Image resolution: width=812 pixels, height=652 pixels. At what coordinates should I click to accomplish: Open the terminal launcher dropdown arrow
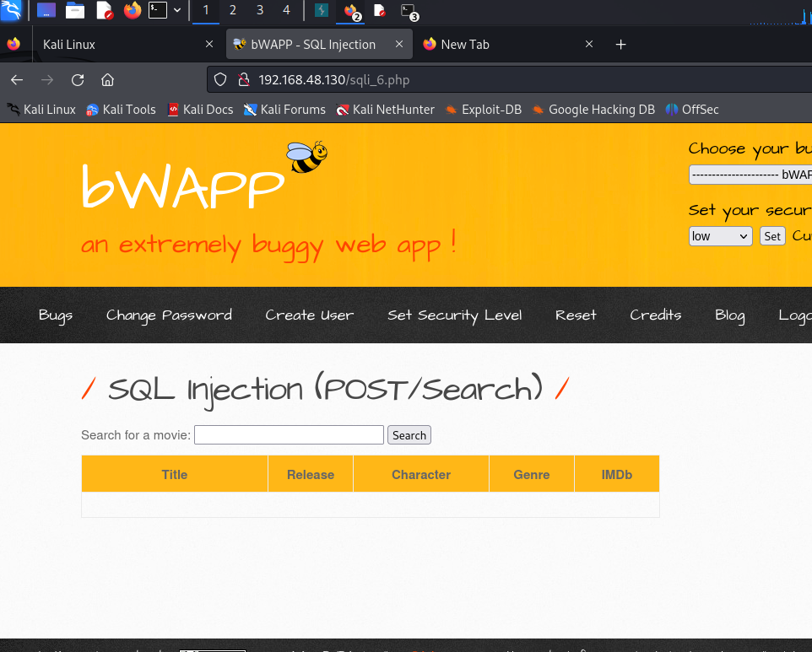tap(177, 12)
